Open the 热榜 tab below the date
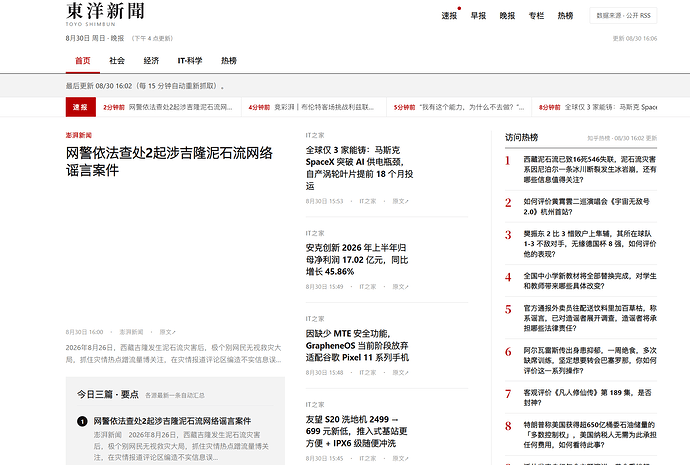This screenshot has height=465, width=690. 229,61
